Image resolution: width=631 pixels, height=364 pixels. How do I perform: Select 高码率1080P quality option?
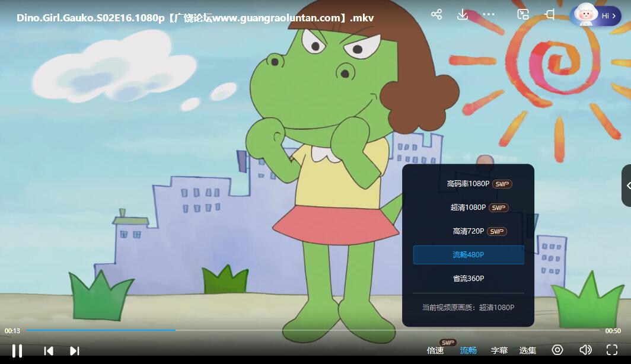[x=469, y=184]
